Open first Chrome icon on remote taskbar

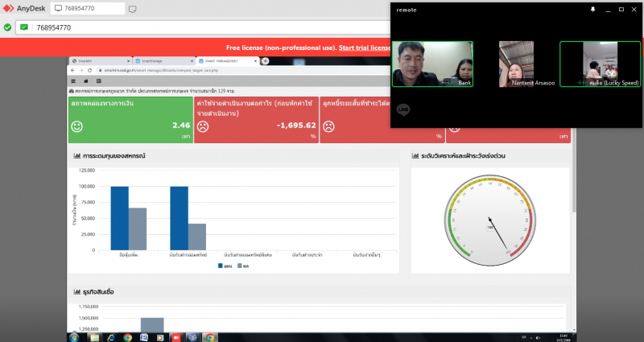pyautogui.click(x=128, y=337)
